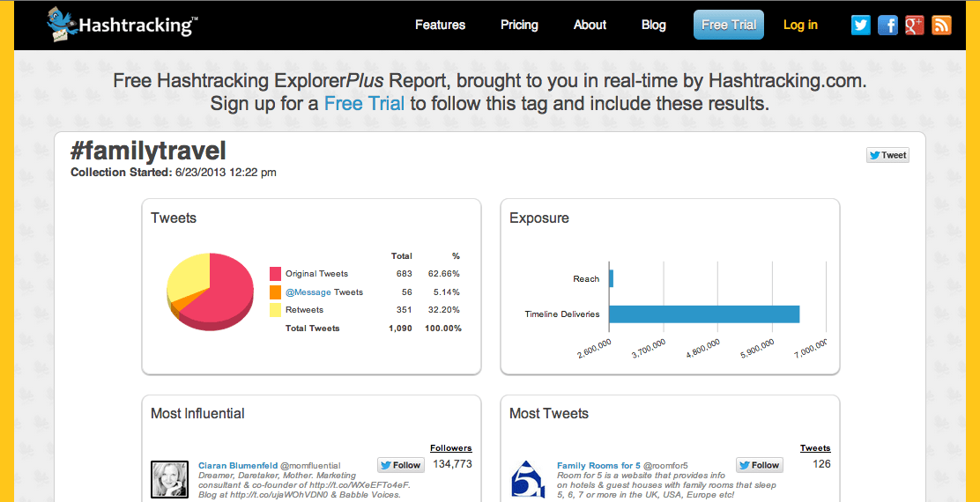Tweet the #familytravel report

[x=887, y=155]
